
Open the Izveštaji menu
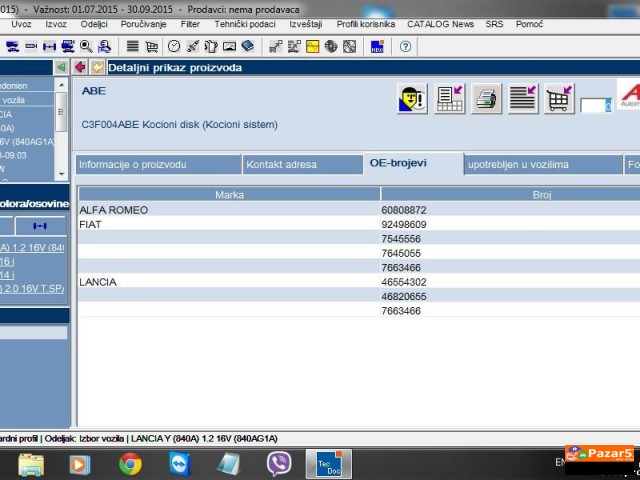click(x=306, y=24)
